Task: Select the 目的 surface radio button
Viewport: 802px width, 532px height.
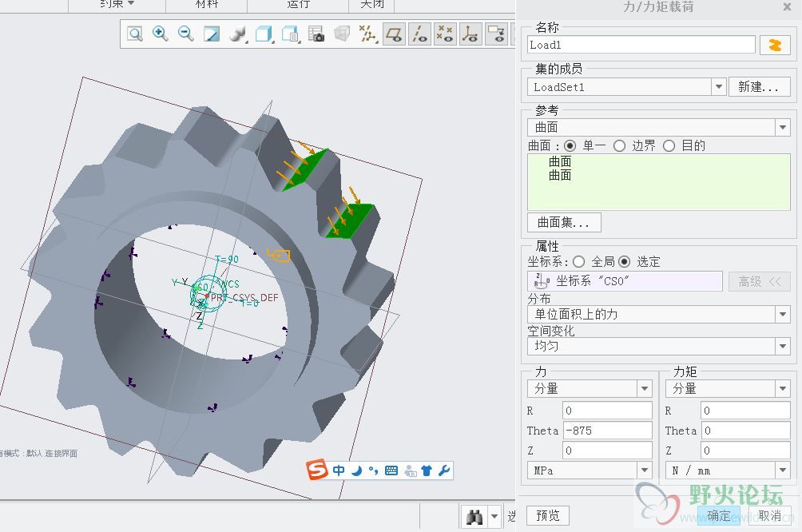Action: pyautogui.click(x=669, y=146)
